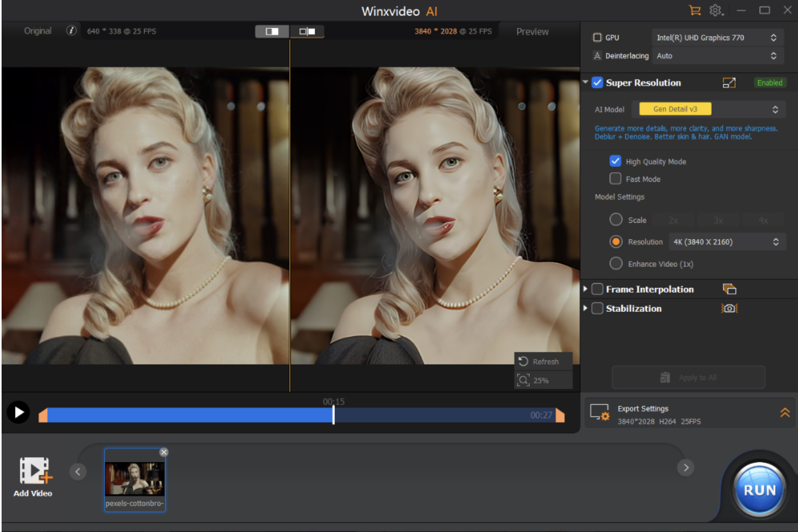Click the timeline playhead at 00:15

(x=333, y=415)
